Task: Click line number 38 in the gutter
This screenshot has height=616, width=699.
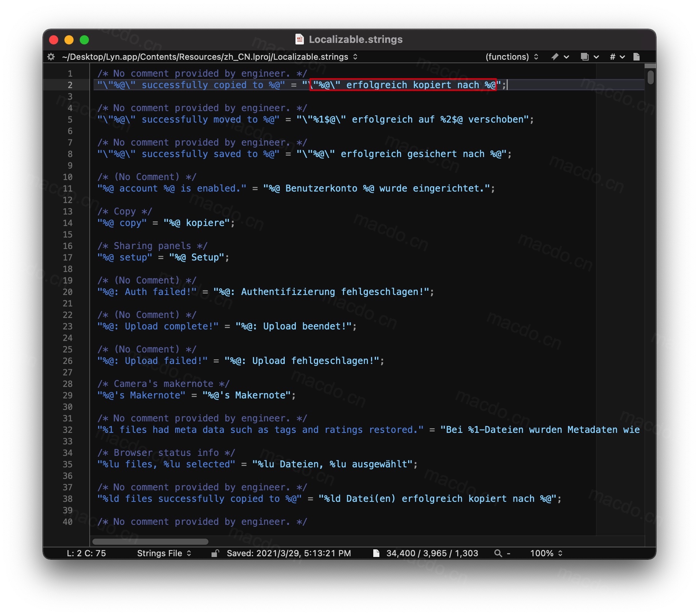Action: [x=67, y=499]
